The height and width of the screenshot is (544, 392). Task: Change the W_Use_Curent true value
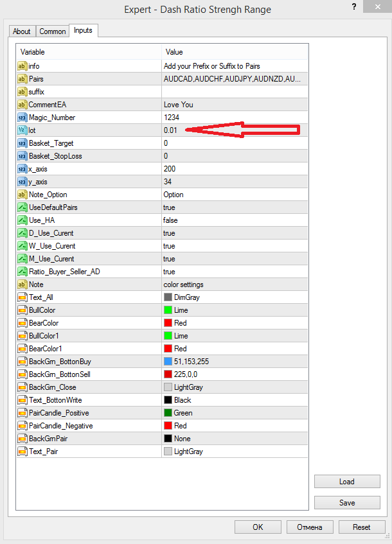(x=235, y=246)
